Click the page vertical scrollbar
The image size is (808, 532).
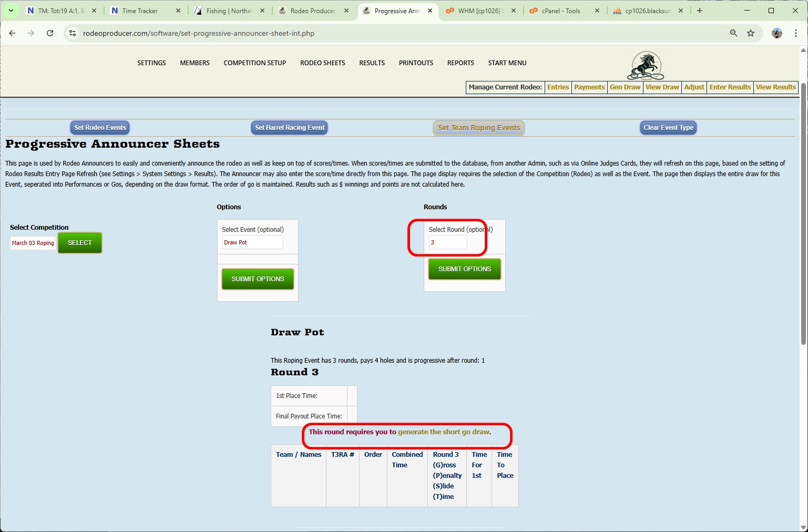point(803,210)
